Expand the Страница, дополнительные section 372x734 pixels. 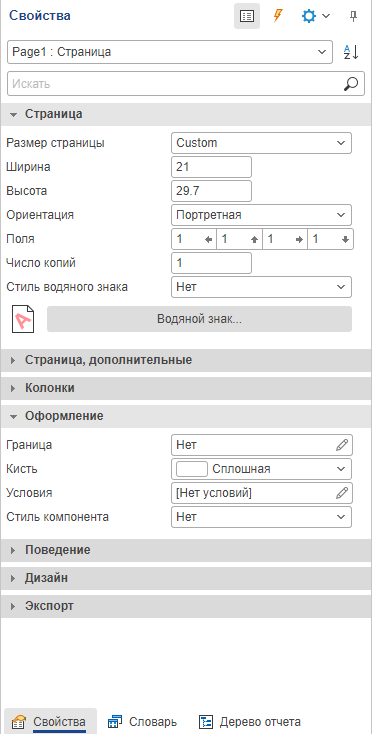[x=186, y=360]
